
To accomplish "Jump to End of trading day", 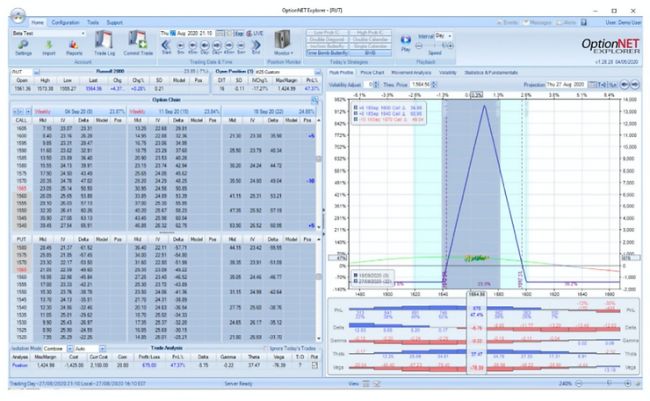I will pos(258,46).
